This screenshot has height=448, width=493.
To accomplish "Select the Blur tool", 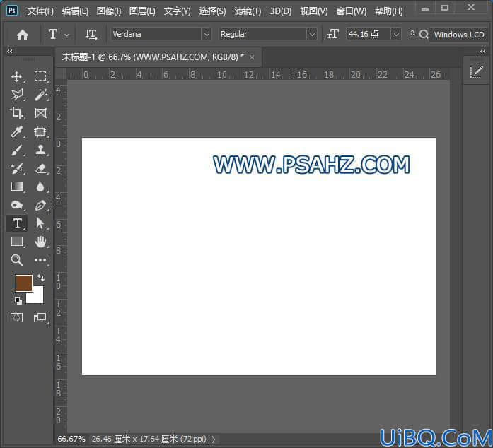I will click(x=40, y=187).
